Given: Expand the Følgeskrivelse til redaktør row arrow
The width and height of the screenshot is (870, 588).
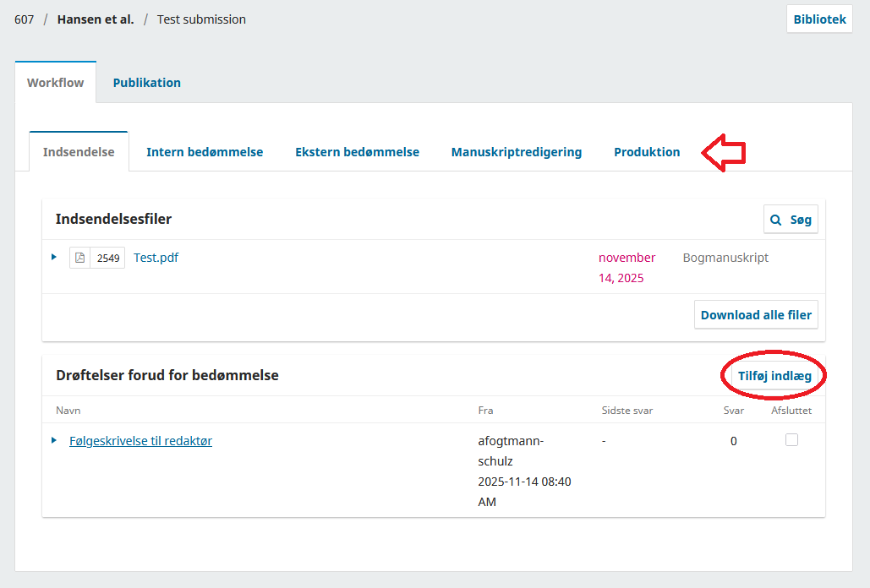Looking at the screenshot, I should [54, 440].
